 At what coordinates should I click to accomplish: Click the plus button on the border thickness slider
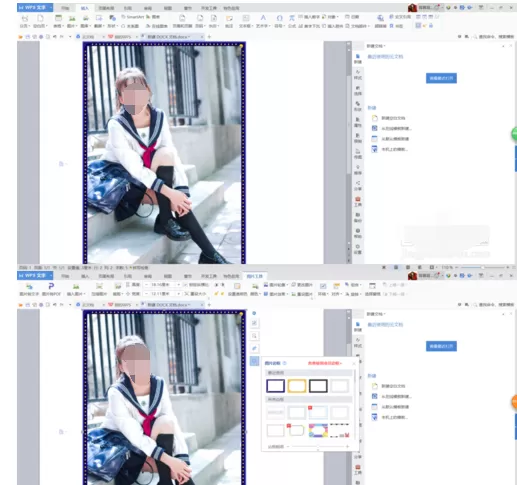(347, 446)
